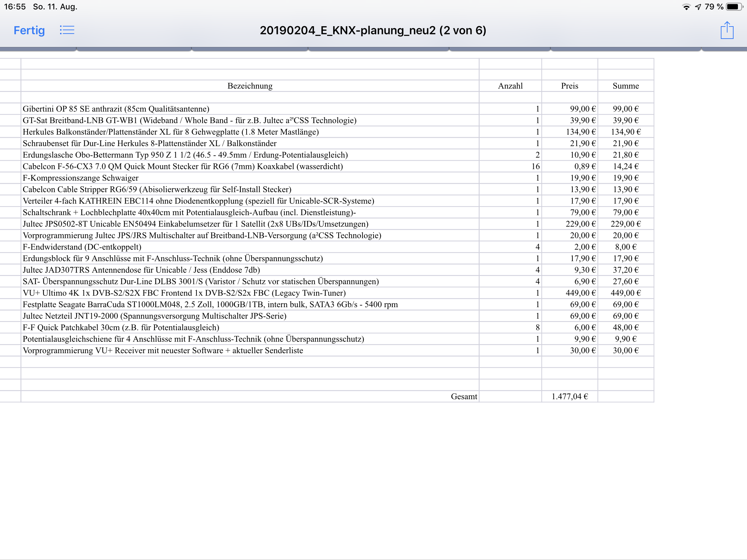Select the price 10,90 € cell

click(570, 154)
